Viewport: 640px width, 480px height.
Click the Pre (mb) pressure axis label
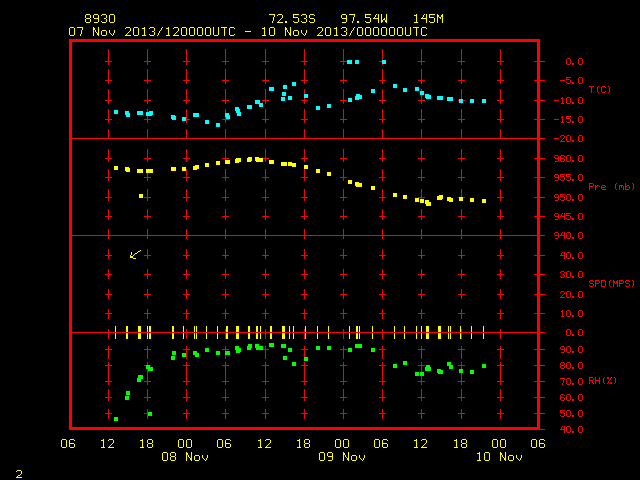tap(611, 187)
